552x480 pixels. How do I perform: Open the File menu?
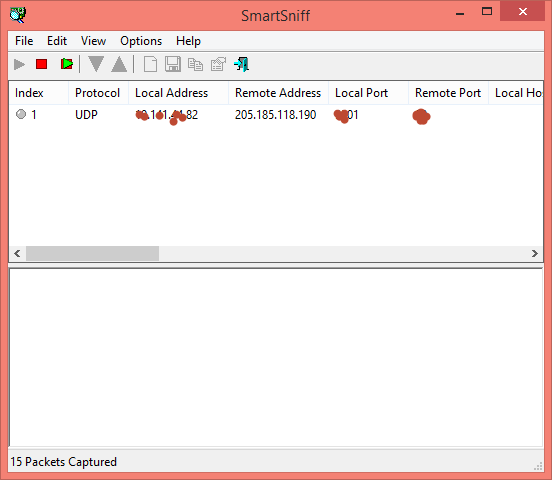coord(24,41)
